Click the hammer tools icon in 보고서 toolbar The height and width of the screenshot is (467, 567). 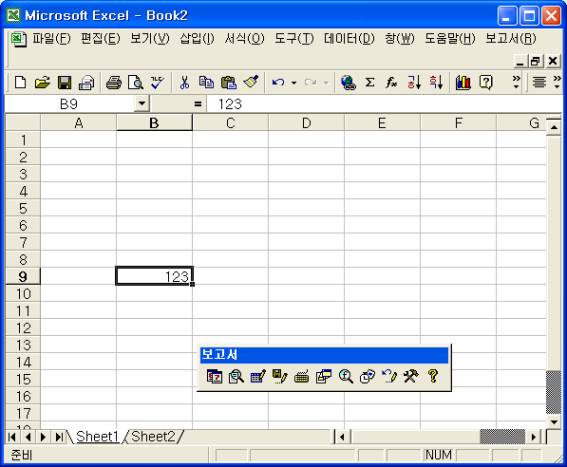411,376
